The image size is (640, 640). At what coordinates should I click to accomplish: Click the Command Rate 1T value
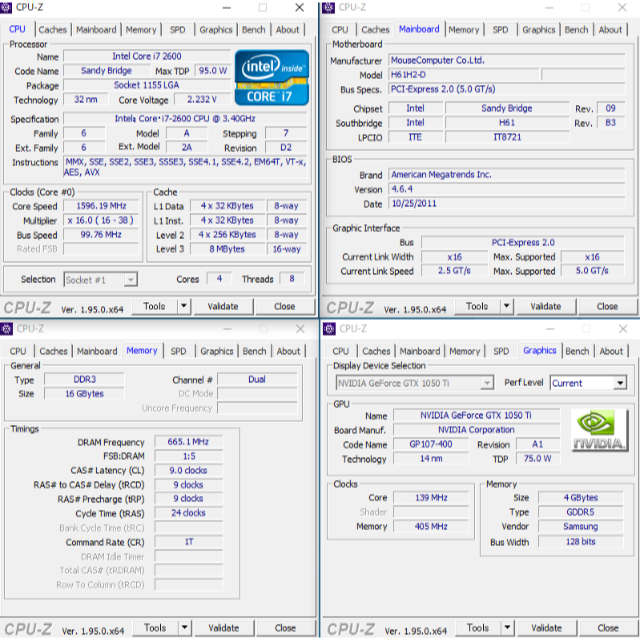188,542
